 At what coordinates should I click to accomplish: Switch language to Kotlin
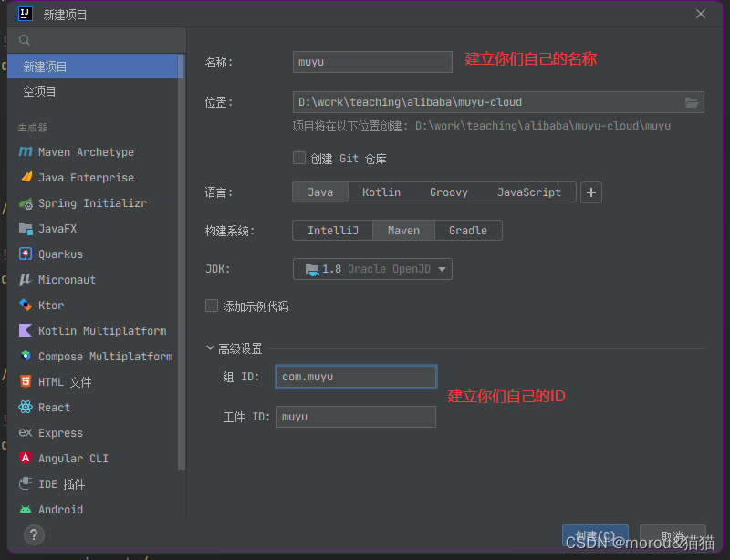(x=381, y=192)
